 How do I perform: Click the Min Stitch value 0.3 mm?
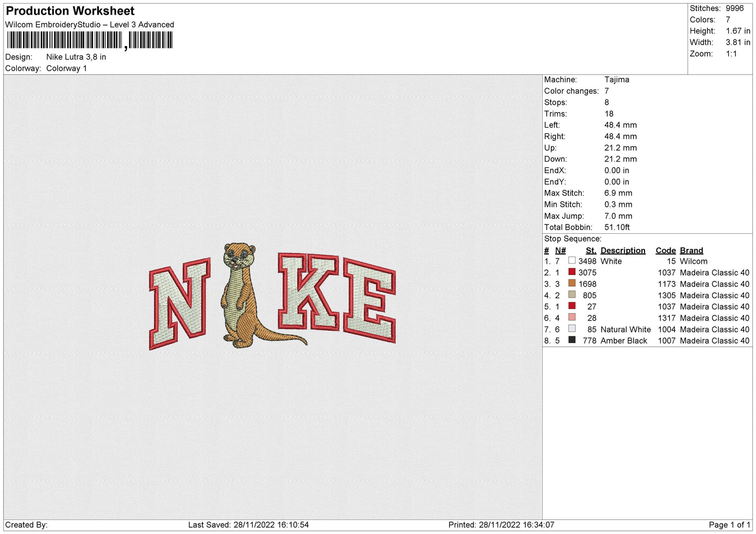click(x=618, y=204)
